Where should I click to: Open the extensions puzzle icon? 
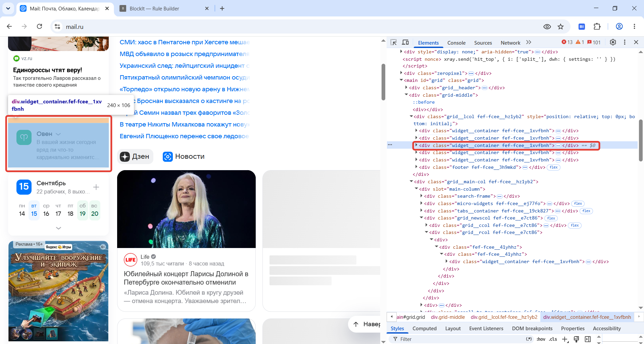597,27
